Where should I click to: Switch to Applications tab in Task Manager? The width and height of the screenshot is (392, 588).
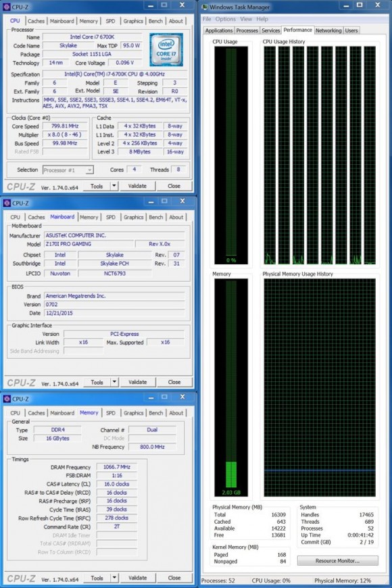coord(219,30)
